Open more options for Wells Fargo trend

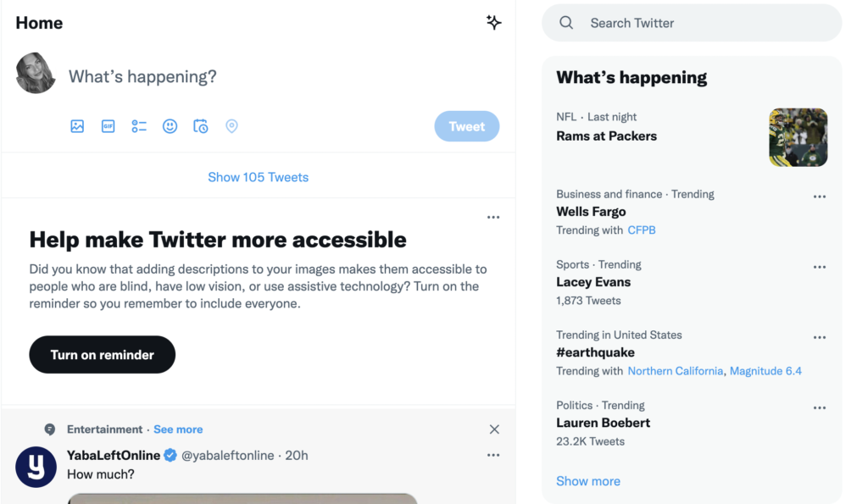(x=819, y=196)
